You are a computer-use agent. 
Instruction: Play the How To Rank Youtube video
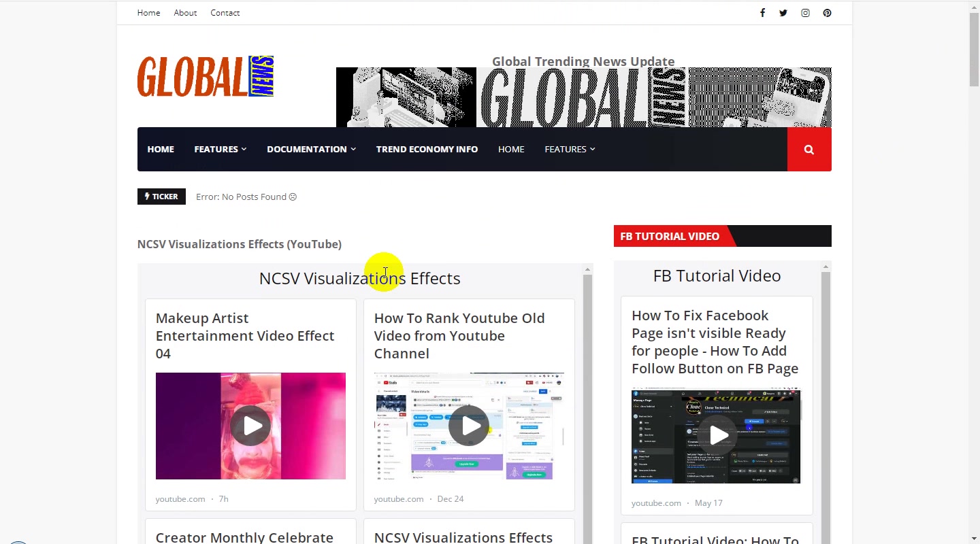tap(469, 426)
